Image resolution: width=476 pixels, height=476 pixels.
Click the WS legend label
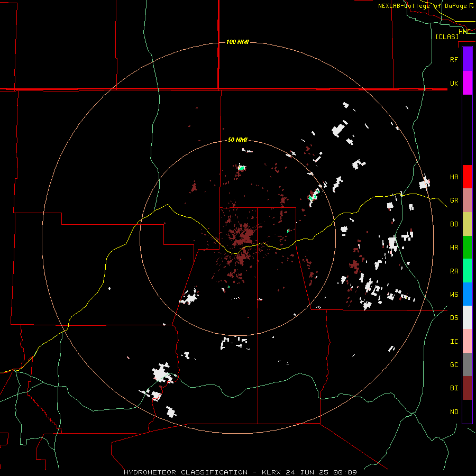point(454,295)
